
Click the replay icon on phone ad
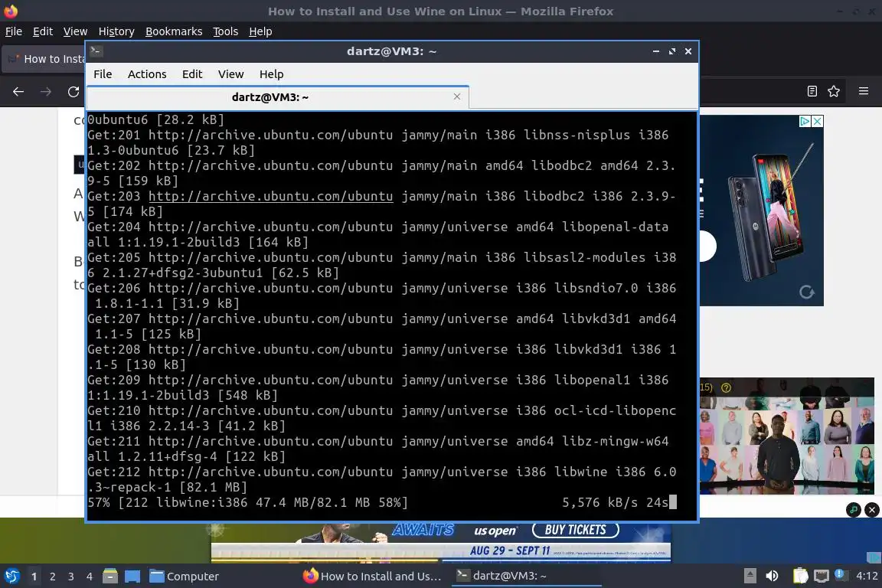pyautogui.click(x=807, y=292)
